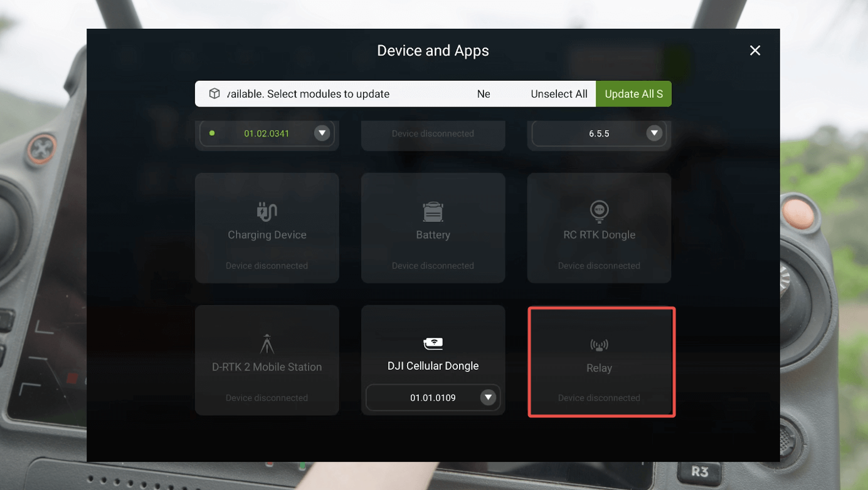This screenshot has height=490, width=868.
Task: Open the 01.02.0341 firmware version dropdown
Action: click(322, 133)
